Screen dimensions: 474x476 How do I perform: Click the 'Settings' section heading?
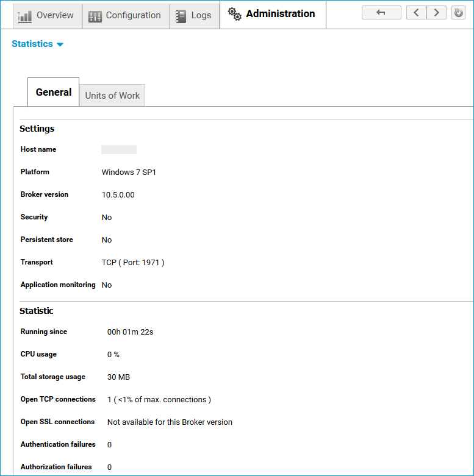click(x=37, y=129)
